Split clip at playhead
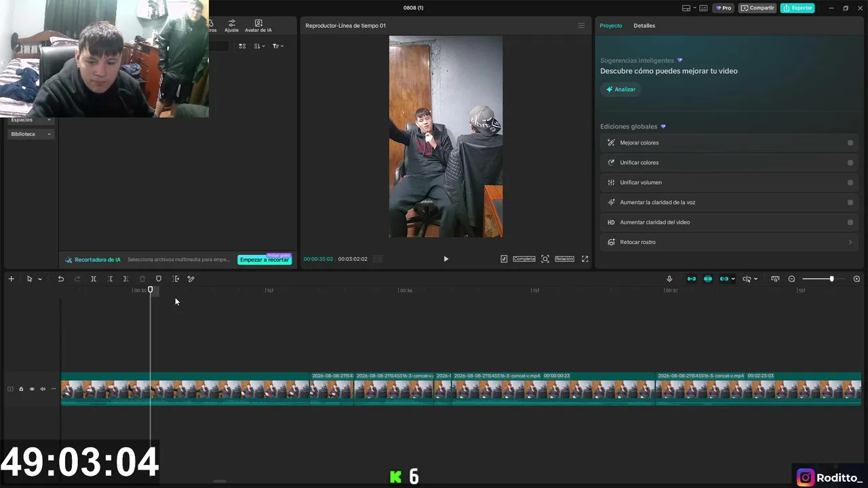 click(94, 279)
